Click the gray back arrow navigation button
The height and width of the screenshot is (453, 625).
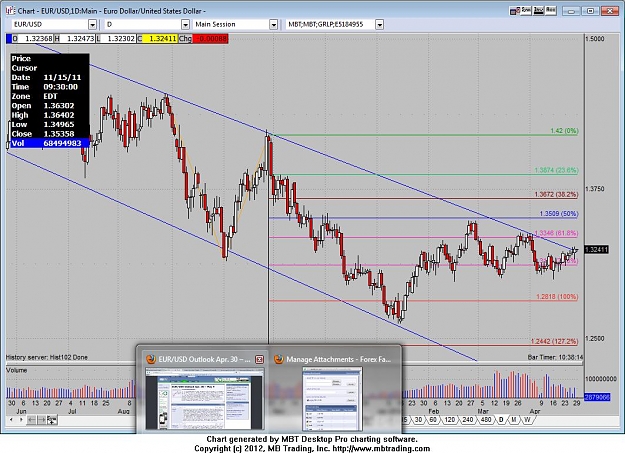tap(31, 420)
